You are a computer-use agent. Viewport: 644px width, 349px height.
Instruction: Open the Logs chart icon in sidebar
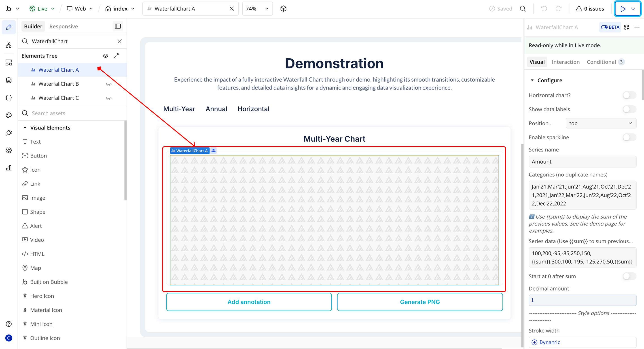(9, 168)
